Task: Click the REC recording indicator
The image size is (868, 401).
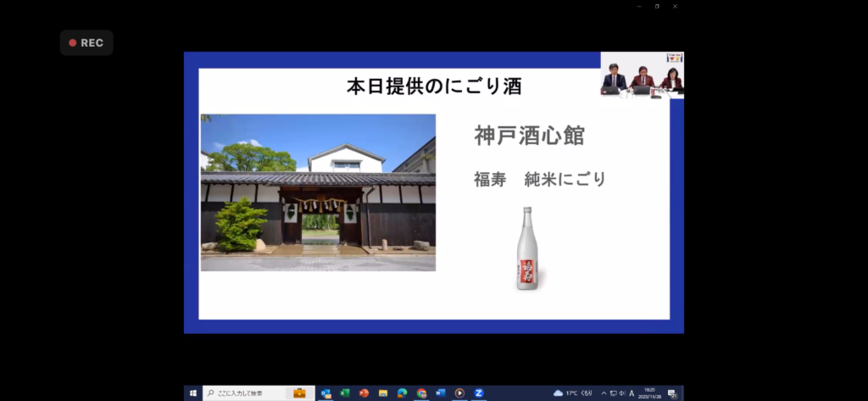Action: tap(86, 42)
